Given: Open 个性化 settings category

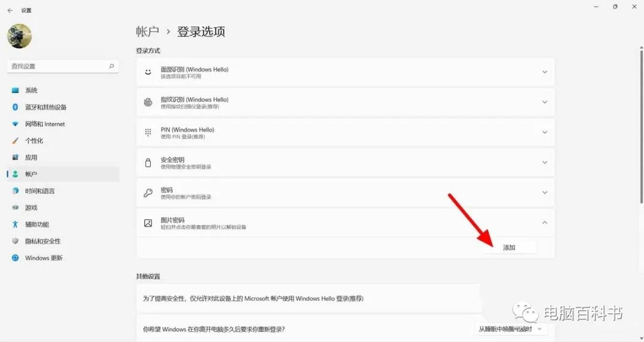Looking at the screenshot, I should pyautogui.click(x=34, y=141).
